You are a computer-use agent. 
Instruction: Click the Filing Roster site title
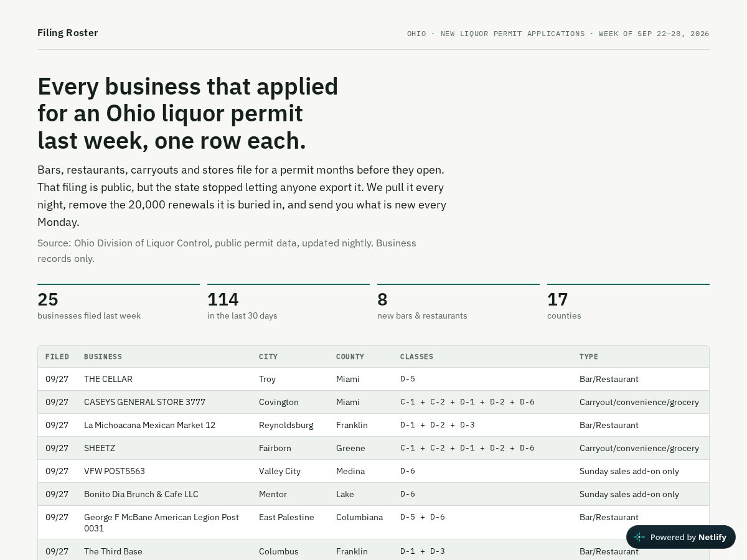[67, 33]
